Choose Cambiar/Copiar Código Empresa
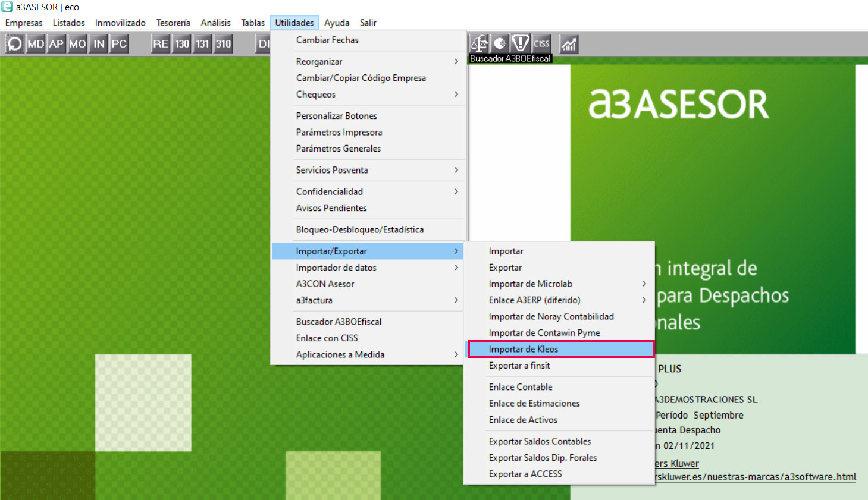Viewport: 868px width, 500px height. [x=369, y=78]
